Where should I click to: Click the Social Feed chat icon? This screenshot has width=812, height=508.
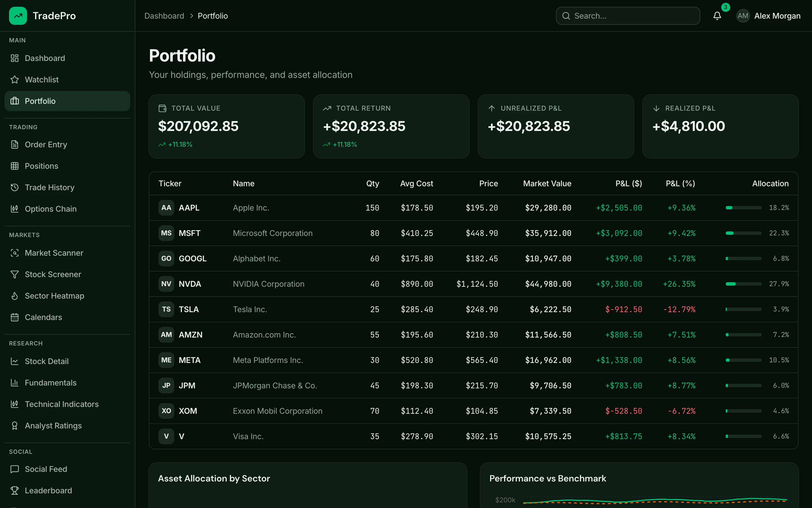click(x=14, y=469)
